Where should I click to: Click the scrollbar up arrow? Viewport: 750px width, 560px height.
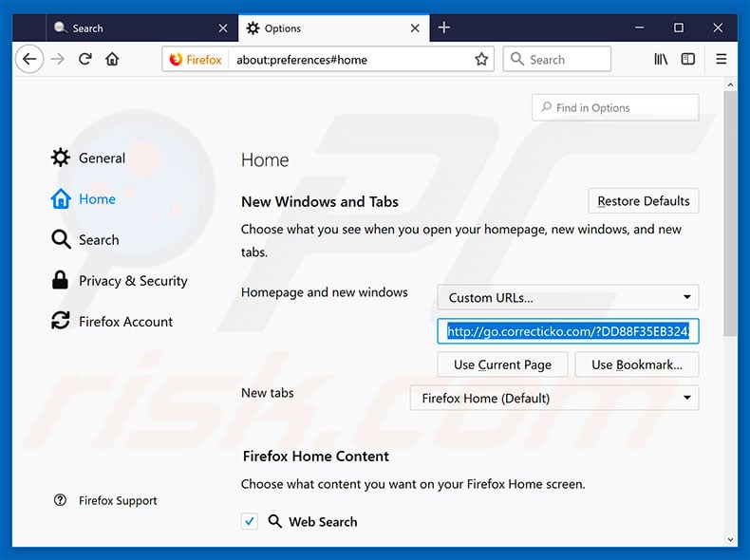[x=730, y=84]
